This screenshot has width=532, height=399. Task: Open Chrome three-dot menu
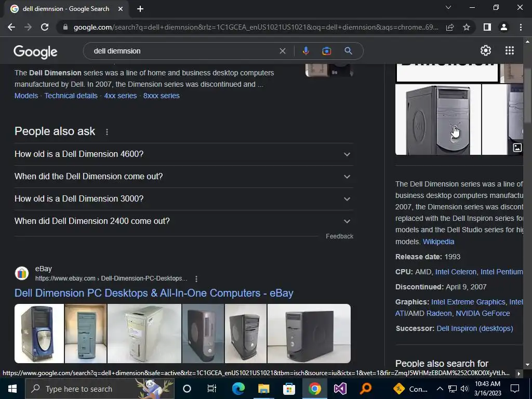pos(521,27)
